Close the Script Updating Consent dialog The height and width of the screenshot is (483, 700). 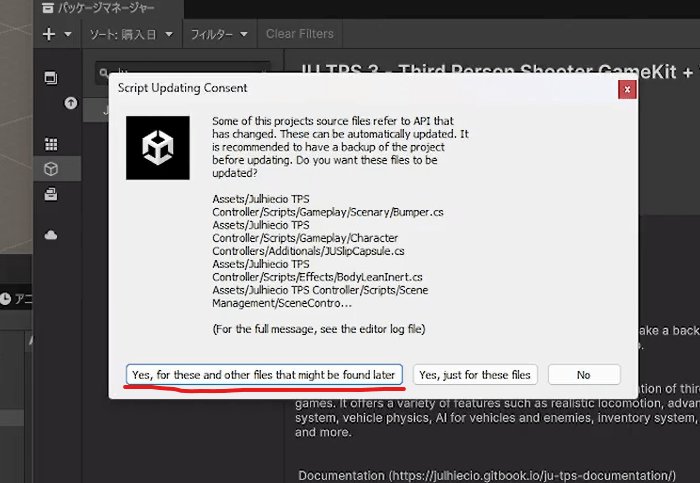coord(627,89)
